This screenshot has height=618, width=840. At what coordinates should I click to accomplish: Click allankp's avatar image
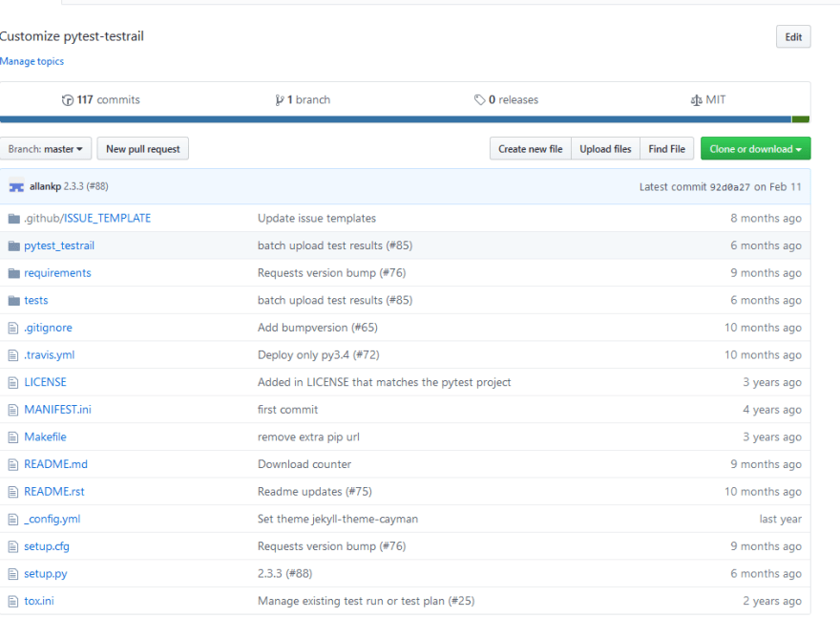(16, 186)
